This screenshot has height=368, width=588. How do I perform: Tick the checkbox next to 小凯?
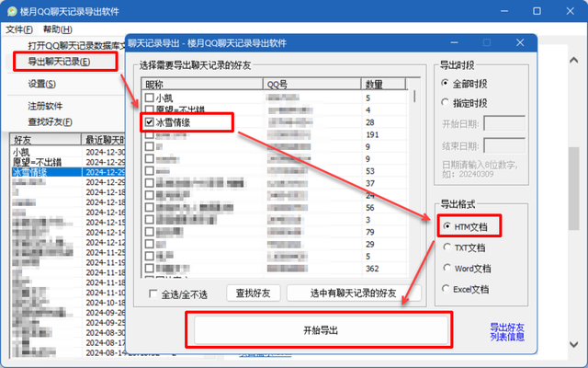point(149,98)
